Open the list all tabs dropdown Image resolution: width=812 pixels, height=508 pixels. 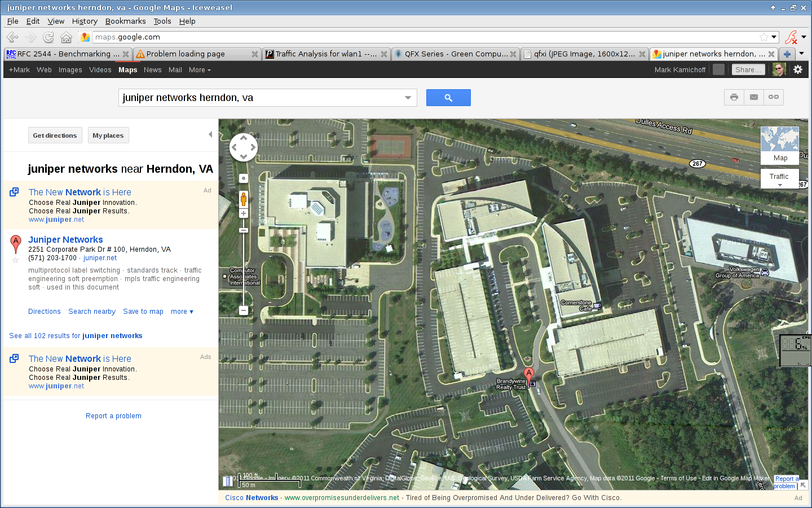(801, 54)
